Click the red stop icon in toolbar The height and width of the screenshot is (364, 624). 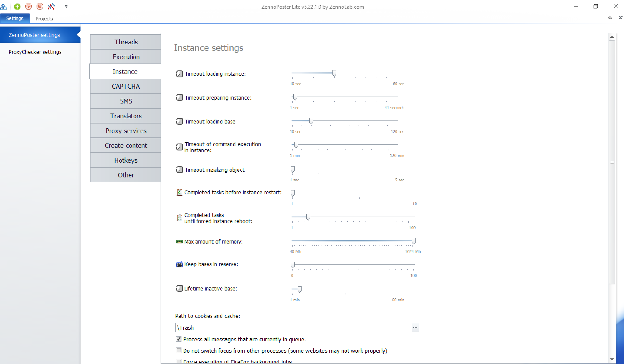[40, 7]
